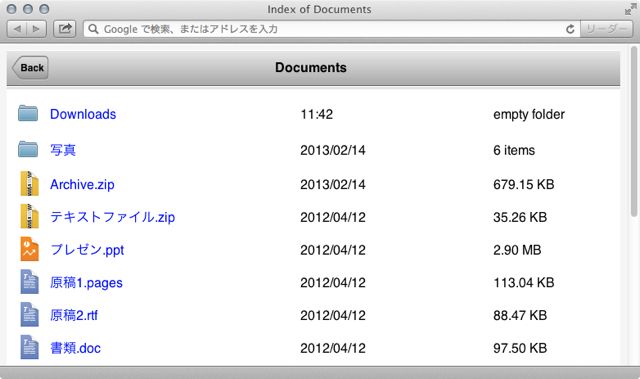This screenshot has height=379, width=640.
Task: Click the 11:42 time of Downloads
Action: (316, 114)
